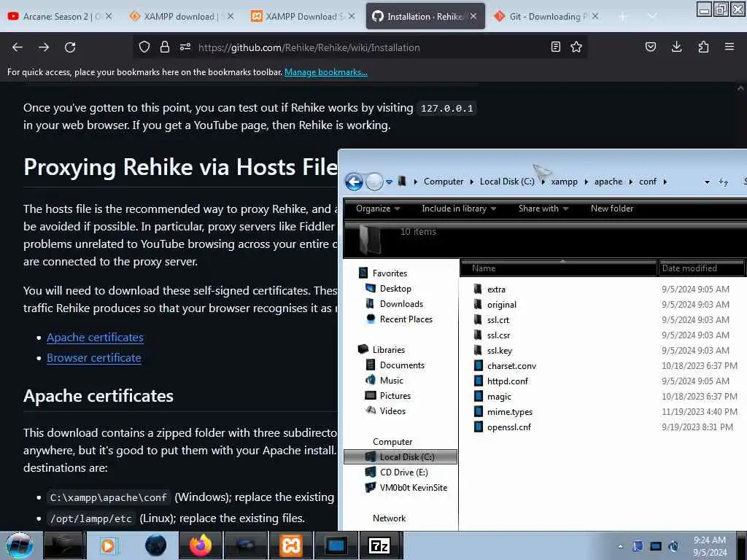Save to Pocket icon
The image size is (747, 560).
[x=650, y=47]
